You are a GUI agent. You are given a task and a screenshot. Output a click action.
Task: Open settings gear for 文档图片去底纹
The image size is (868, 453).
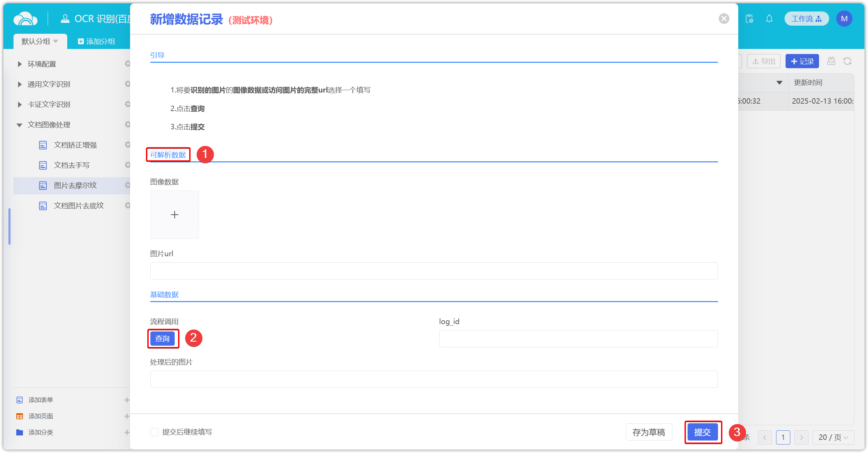(x=127, y=205)
